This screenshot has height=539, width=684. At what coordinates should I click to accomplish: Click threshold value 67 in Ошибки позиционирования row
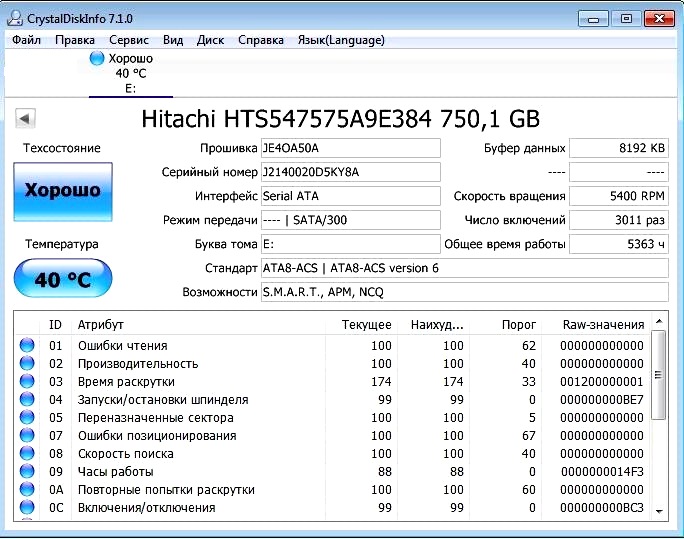click(x=529, y=436)
